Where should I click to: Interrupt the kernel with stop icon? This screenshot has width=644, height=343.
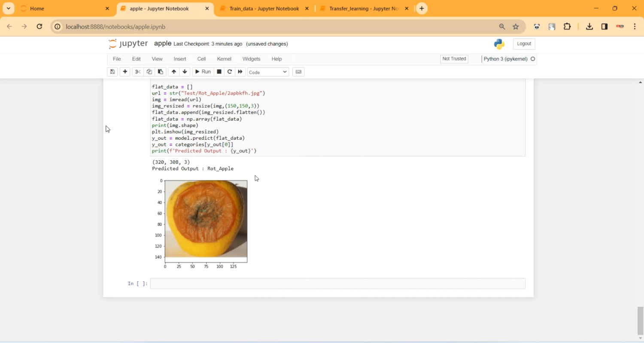(219, 72)
